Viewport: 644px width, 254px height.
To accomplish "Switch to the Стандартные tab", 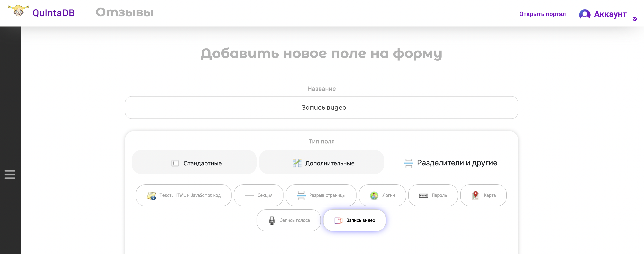I will tap(194, 162).
